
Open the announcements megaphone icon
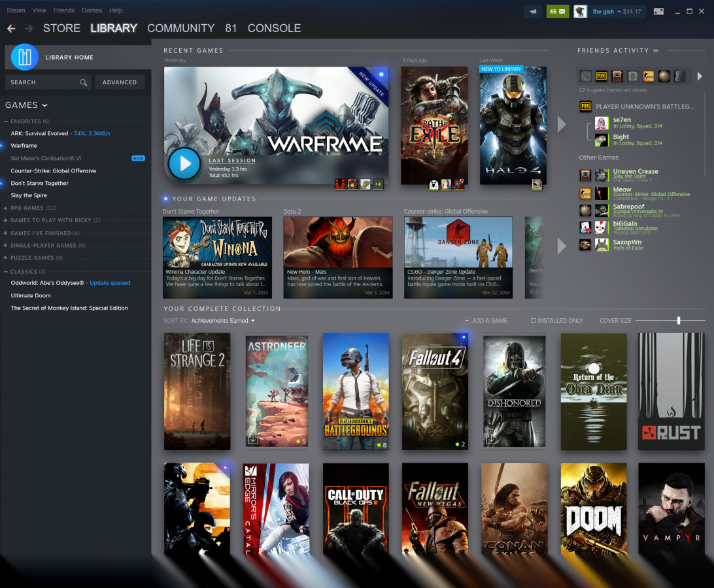(x=533, y=11)
